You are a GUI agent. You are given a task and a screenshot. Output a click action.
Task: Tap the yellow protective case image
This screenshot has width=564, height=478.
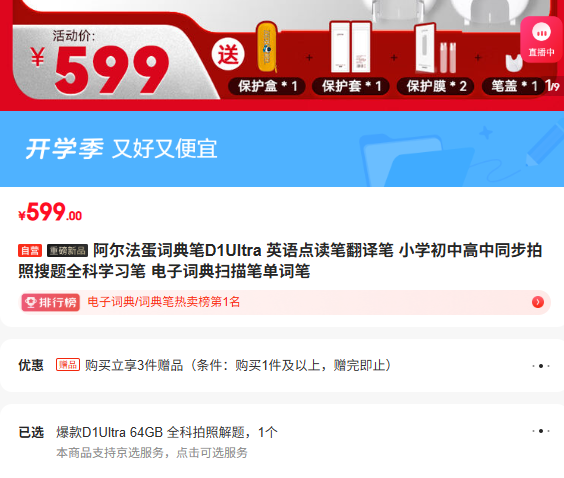(267, 47)
